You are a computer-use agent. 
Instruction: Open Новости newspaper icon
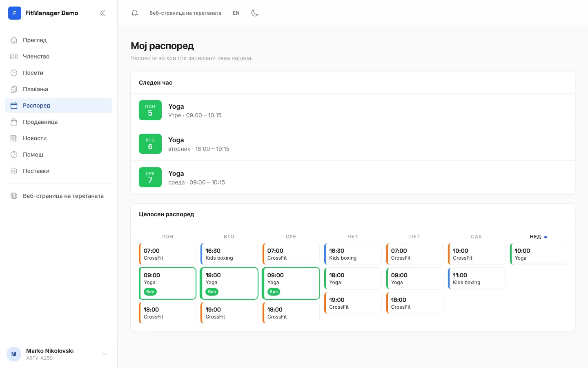click(14, 138)
